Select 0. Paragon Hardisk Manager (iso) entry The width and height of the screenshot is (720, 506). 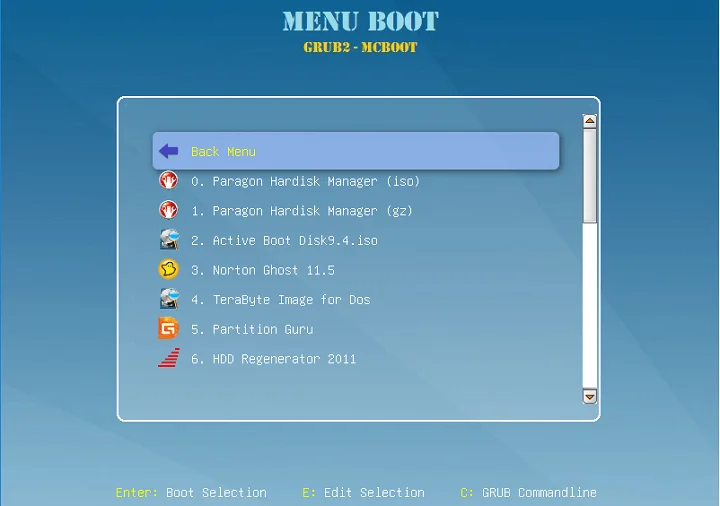point(305,182)
